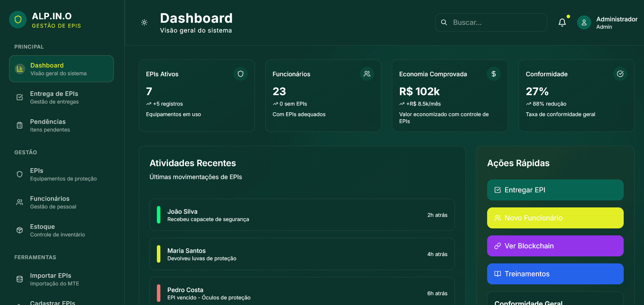Select Estoque (Controle de inventário)

coord(61,230)
